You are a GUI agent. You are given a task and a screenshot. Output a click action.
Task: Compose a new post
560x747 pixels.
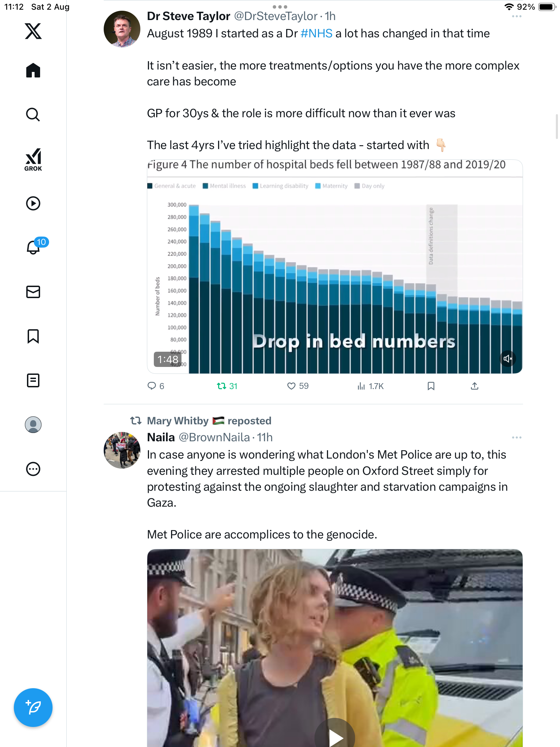click(33, 708)
